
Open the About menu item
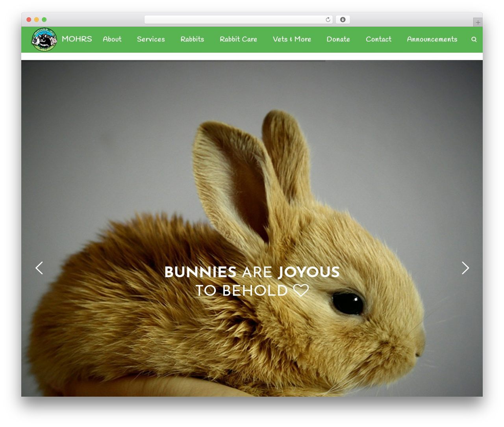112,39
